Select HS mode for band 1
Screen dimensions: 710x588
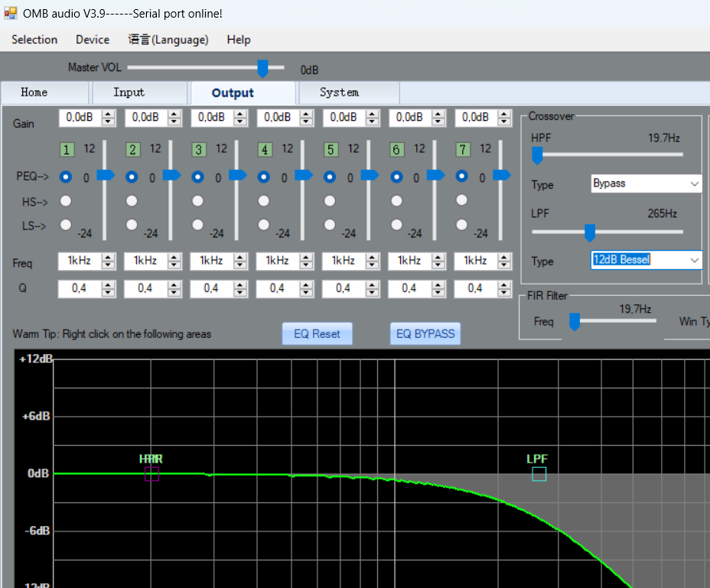(66, 201)
